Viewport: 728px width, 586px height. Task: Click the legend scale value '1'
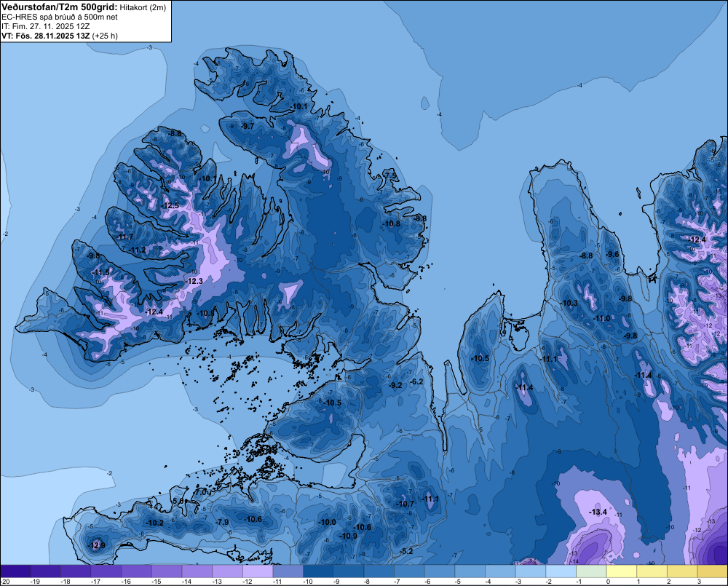click(639, 582)
